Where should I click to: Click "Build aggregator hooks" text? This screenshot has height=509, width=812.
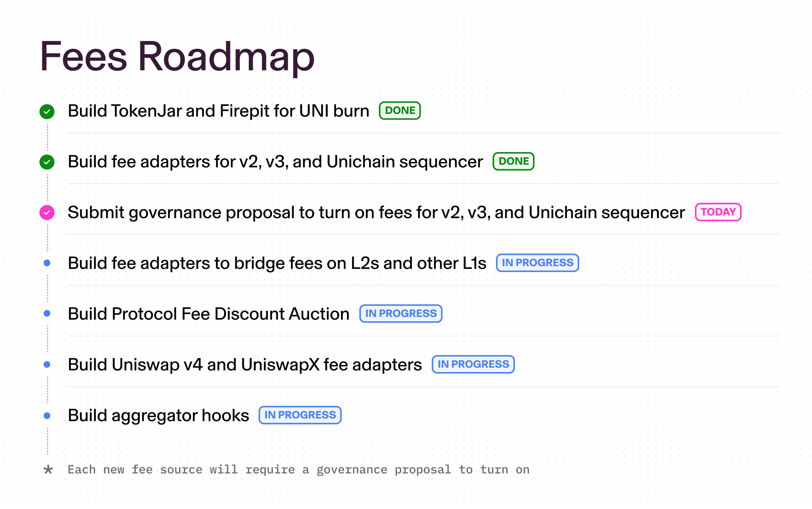click(x=158, y=416)
